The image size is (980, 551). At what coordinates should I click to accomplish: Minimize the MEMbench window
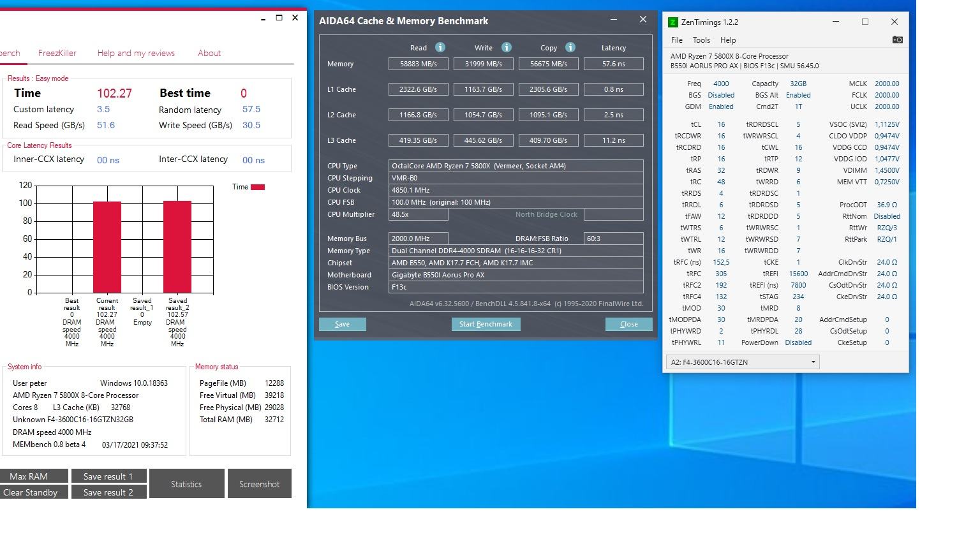click(x=263, y=18)
